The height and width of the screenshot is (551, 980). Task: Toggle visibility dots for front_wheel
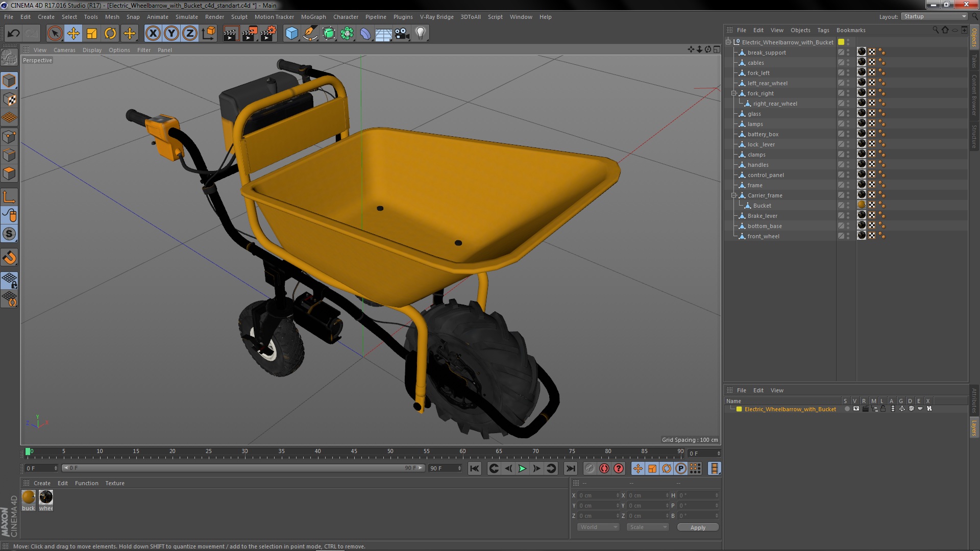pyautogui.click(x=848, y=236)
